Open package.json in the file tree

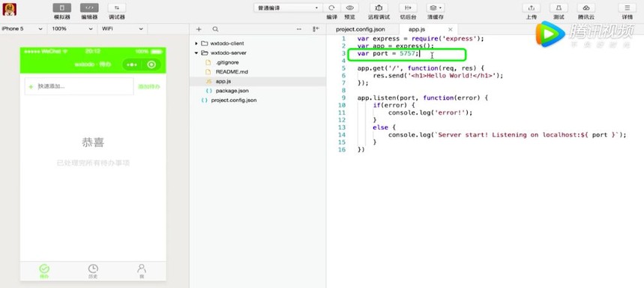click(x=232, y=91)
